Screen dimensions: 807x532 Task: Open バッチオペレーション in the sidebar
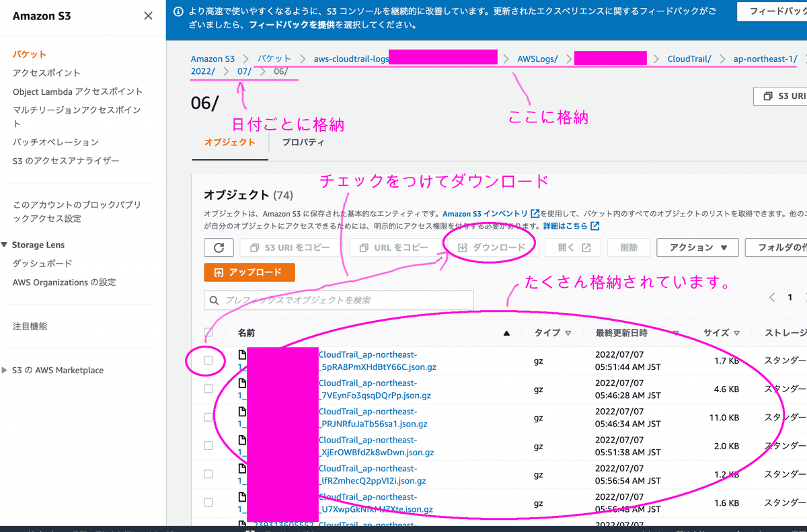point(55,142)
